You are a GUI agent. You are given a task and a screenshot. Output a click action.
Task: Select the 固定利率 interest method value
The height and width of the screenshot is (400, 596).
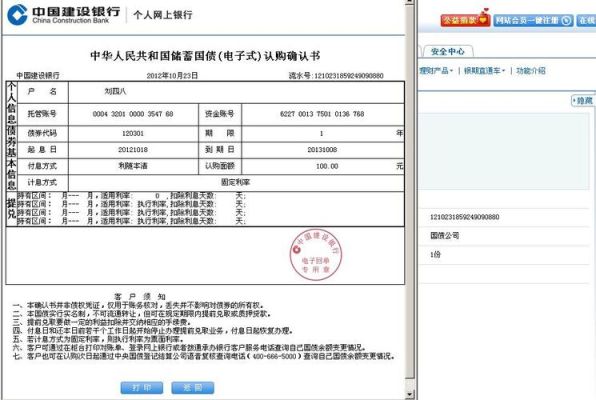coord(236,183)
